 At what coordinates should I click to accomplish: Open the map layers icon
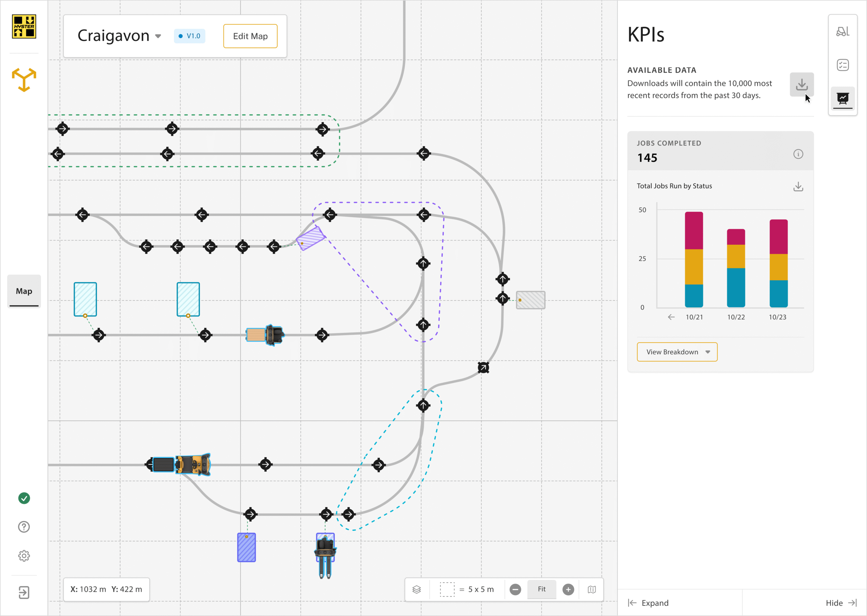point(417,590)
